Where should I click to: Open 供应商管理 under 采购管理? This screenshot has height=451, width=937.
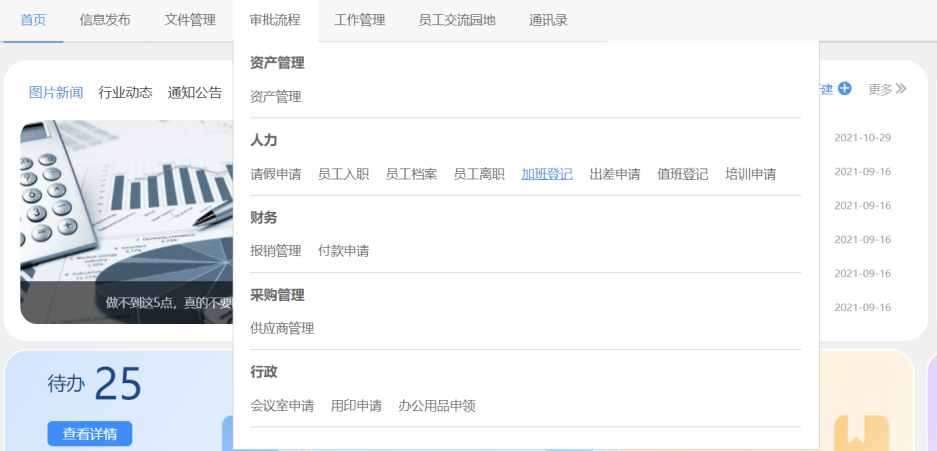[282, 328]
